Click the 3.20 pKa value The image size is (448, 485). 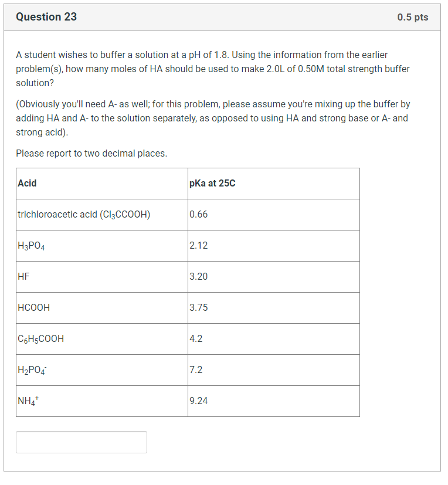[x=198, y=276]
